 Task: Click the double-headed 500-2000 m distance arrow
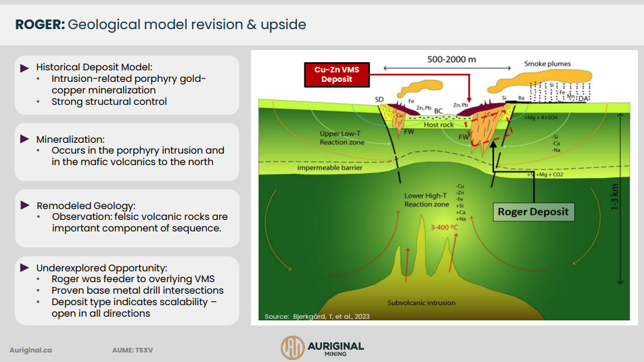447,69
